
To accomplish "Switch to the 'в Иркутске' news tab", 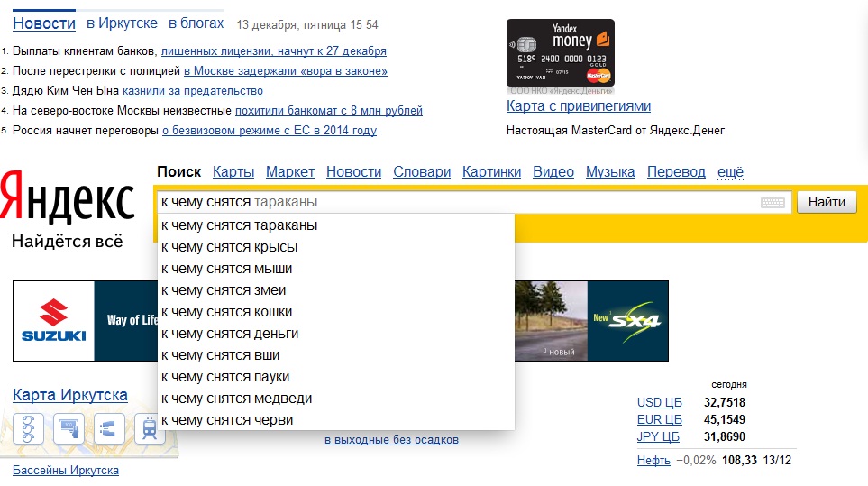I will pos(122,23).
